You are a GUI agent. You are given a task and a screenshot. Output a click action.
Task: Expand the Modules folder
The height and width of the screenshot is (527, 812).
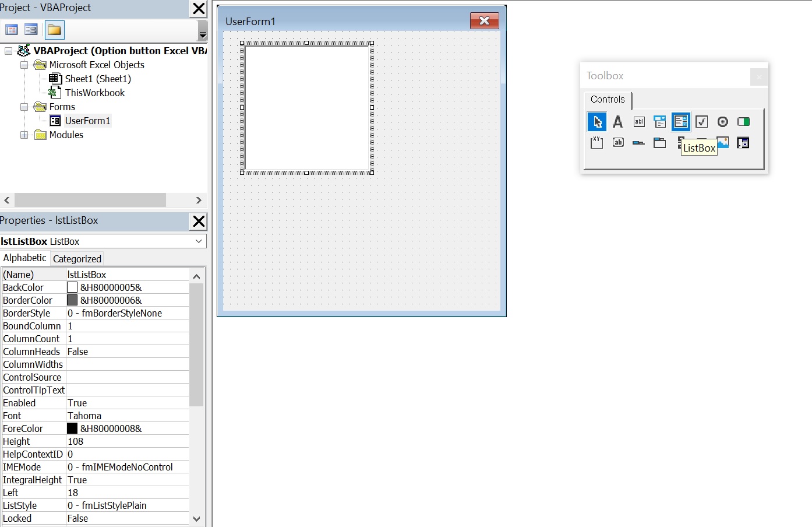pyautogui.click(x=24, y=135)
